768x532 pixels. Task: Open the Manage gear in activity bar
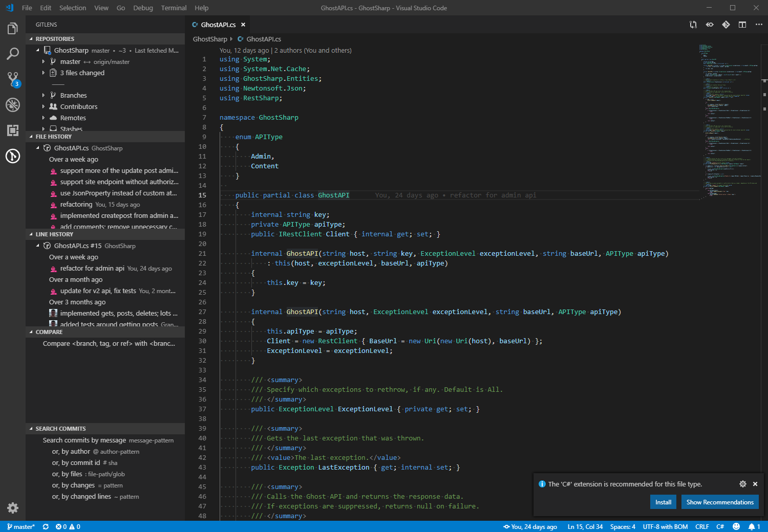point(13,508)
